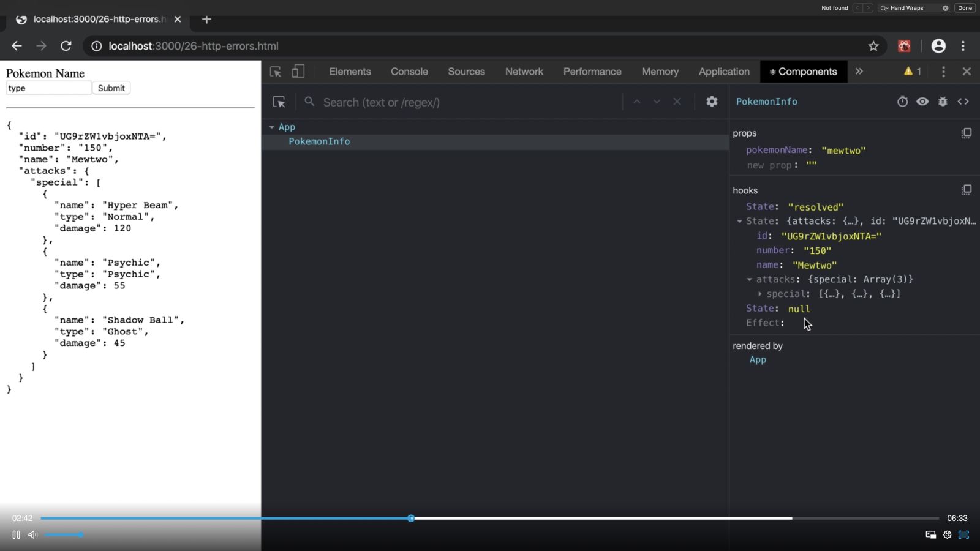Activate DevTools inspect element picker

click(276, 72)
